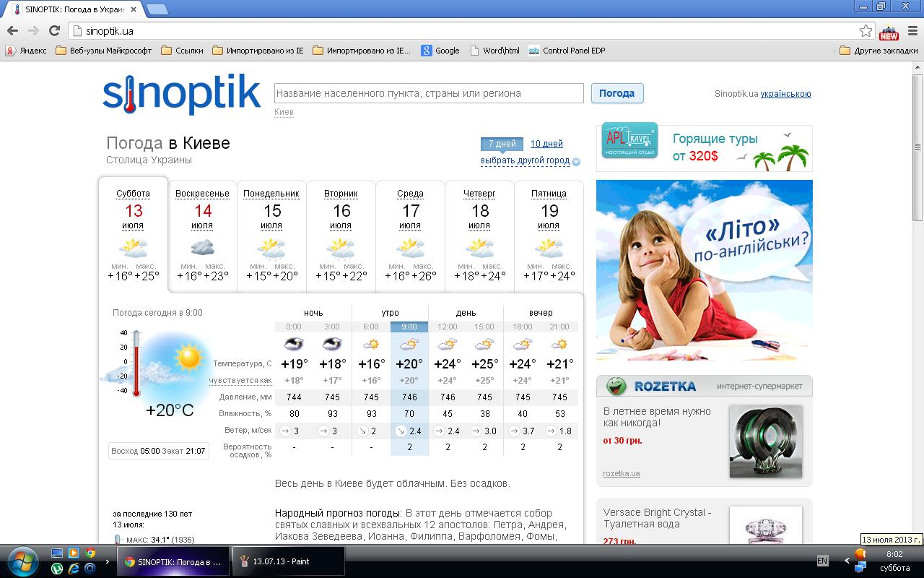924x578 pixels.
Task: Launch the media player quick launch icon
Action: click(x=74, y=553)
